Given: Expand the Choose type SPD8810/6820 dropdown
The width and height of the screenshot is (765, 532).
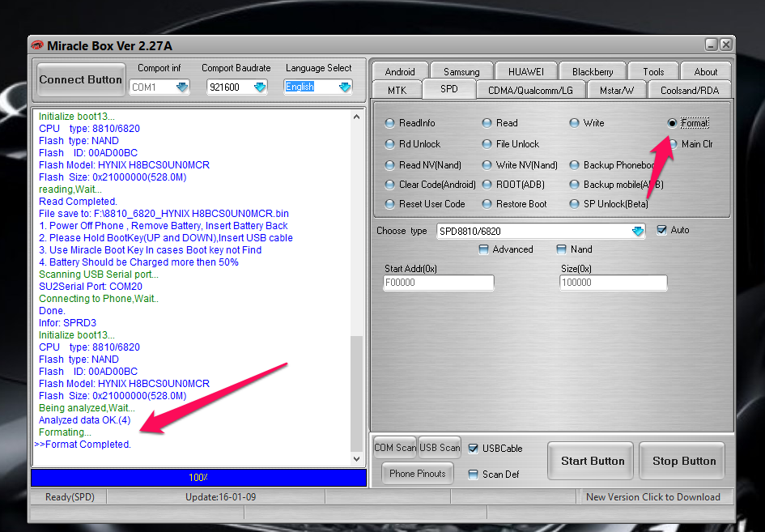Looking at the screenshot, I should coord(637,231).
